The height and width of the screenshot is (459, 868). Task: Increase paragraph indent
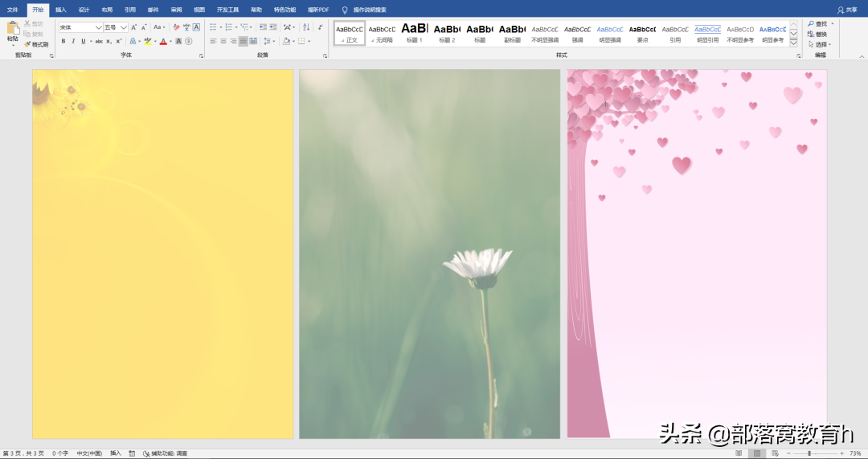tap(273, 27)
